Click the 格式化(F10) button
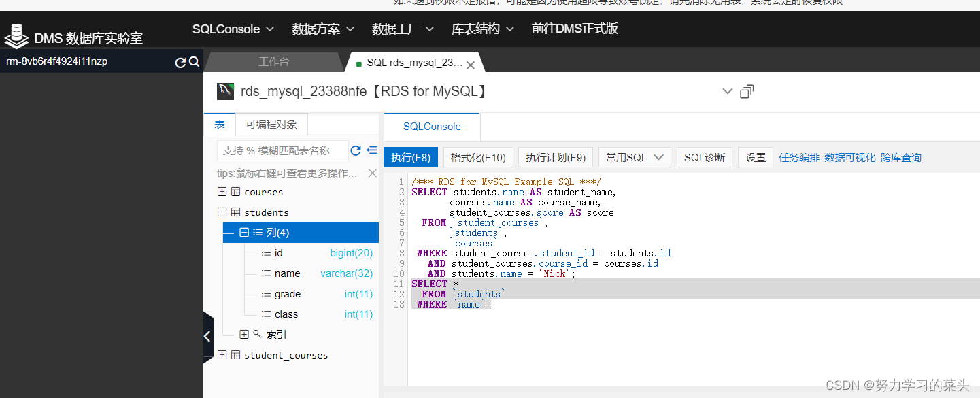This screenshot has height=398, width=980. coord(478,157)
